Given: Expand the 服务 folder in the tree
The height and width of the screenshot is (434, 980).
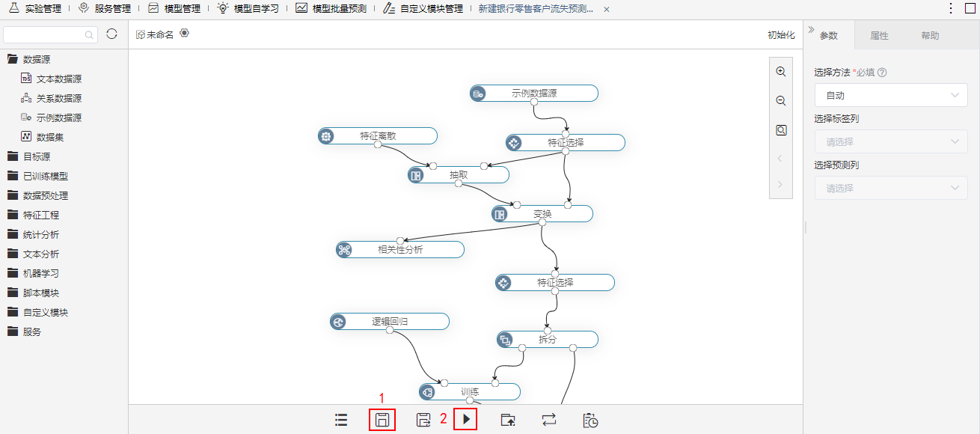Looking at the screenshot, I should point(24,331).
